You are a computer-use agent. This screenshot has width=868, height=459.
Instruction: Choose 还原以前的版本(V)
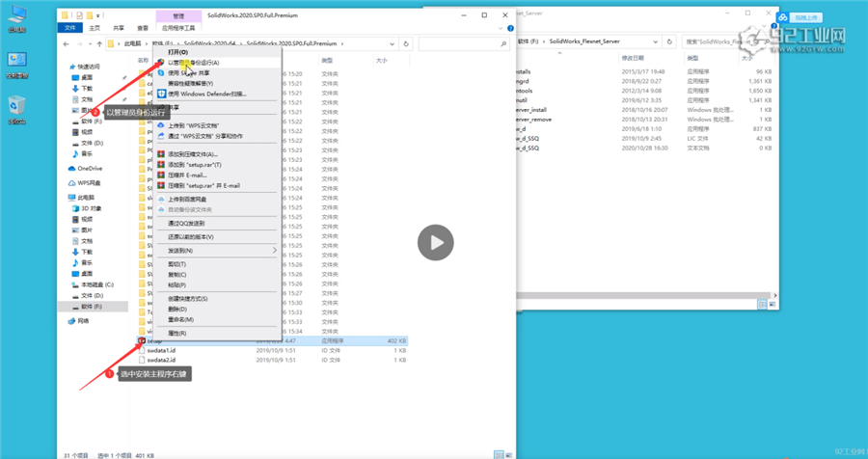pyautogui.click(x=190, y=237)
